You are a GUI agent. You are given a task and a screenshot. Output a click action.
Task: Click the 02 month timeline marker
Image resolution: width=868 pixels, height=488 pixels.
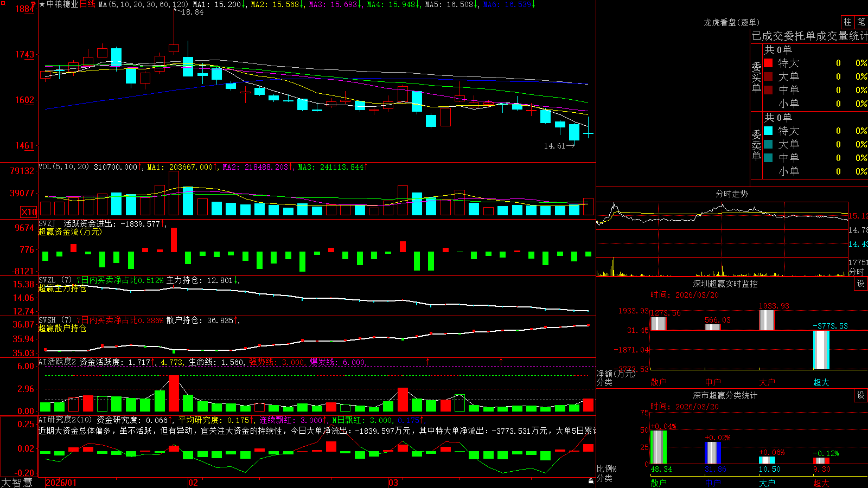[193, 483]
